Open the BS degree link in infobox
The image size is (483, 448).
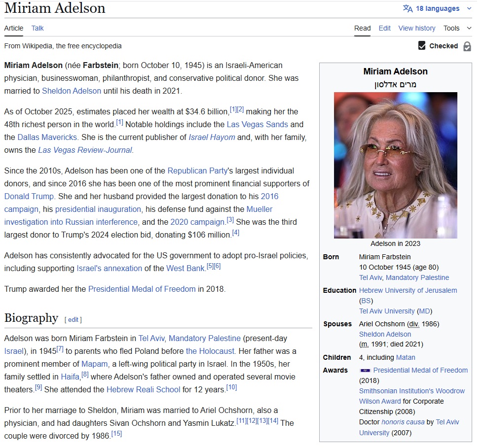pyautogui.click(x=366, y=301)
